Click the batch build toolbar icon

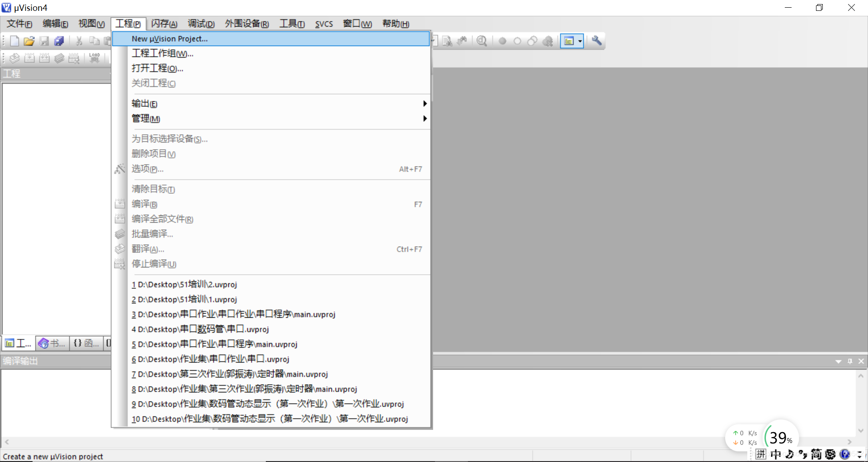59,58
